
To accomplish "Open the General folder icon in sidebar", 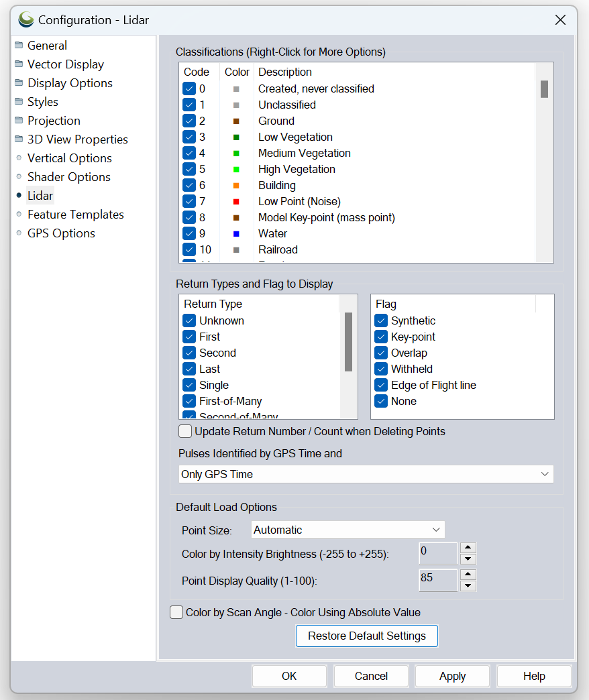I will (19, 46).
